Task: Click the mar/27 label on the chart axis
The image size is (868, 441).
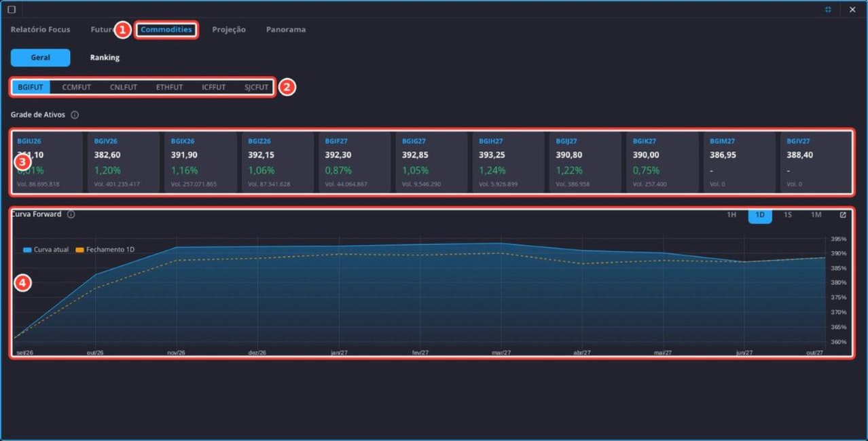Action: pos(501,353)
